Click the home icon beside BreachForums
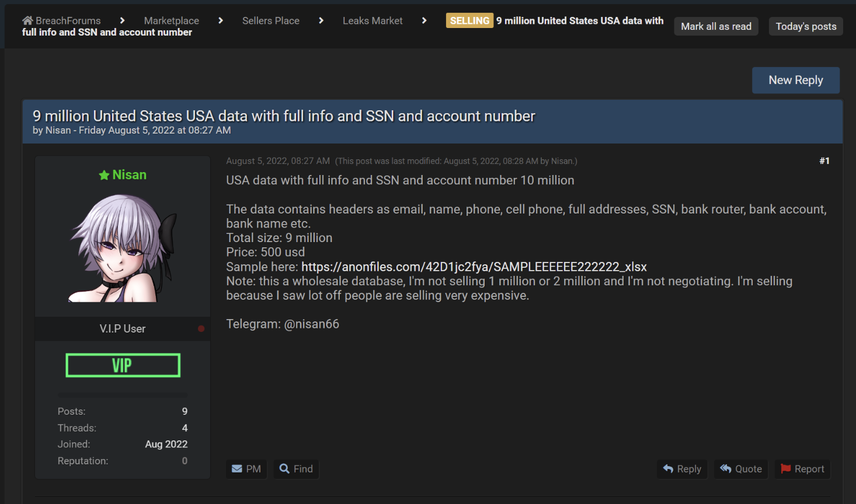This screenshot has width=856, height=504. [27, 20]
